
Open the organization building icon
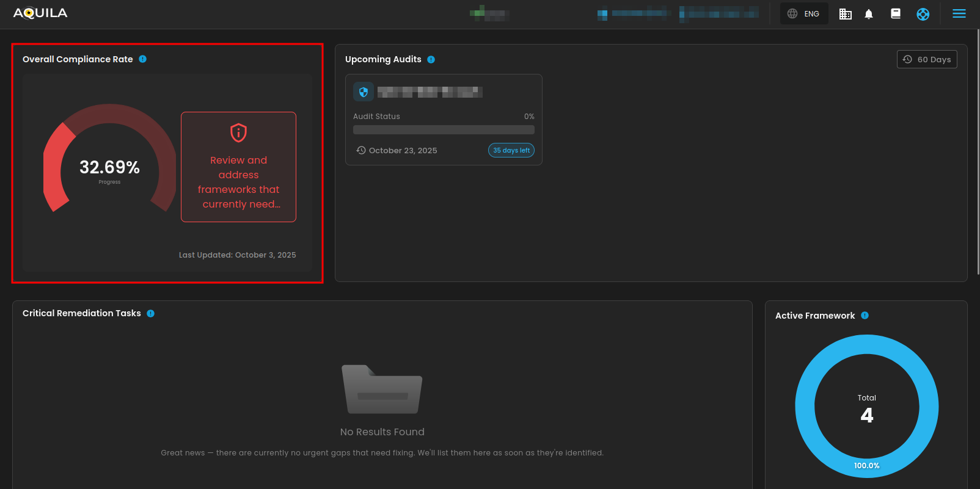click(845, 14)
